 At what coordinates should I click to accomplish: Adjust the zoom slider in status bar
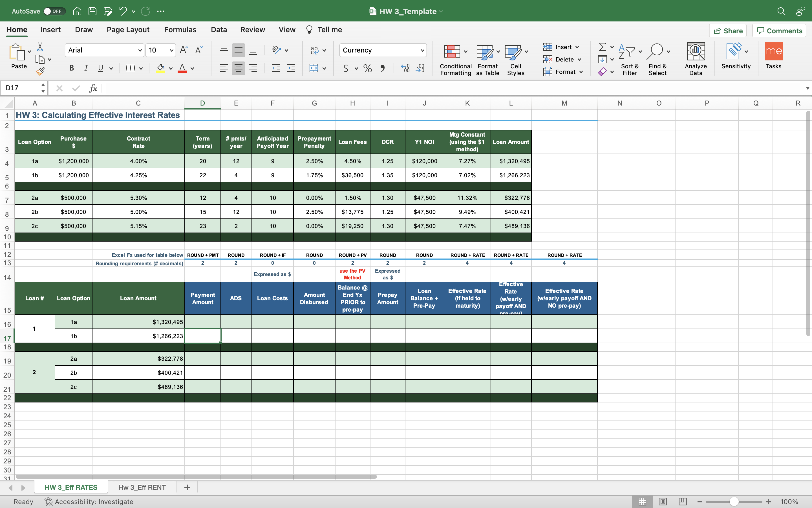coord(734,502)
